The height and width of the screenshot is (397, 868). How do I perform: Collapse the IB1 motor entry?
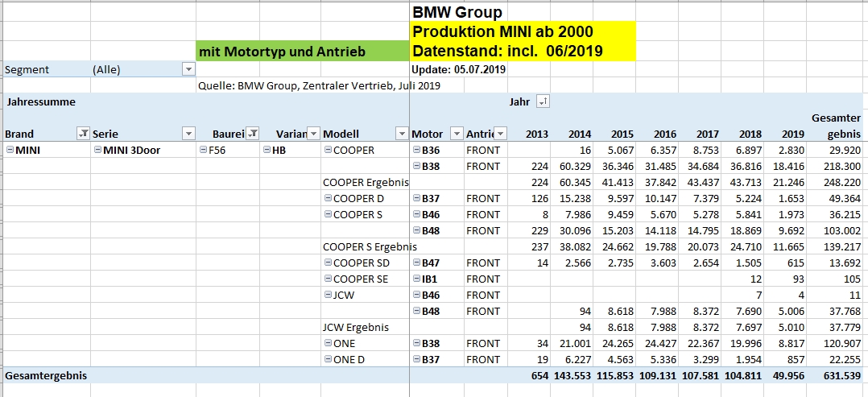(416, 279)
